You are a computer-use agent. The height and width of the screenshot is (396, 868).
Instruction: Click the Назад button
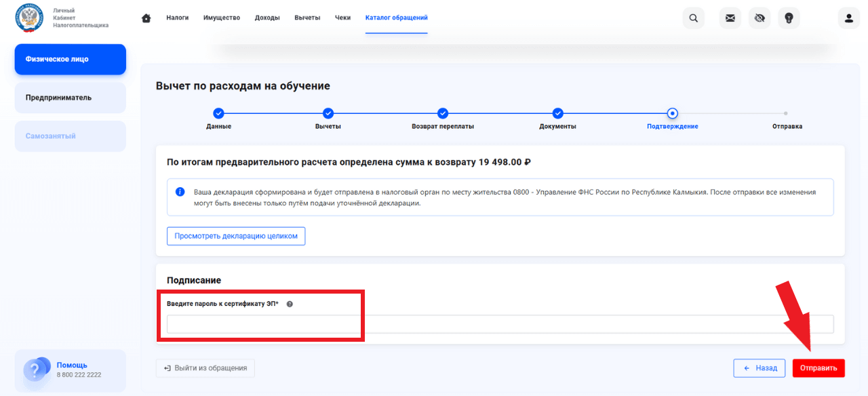(x=759, y=368)
